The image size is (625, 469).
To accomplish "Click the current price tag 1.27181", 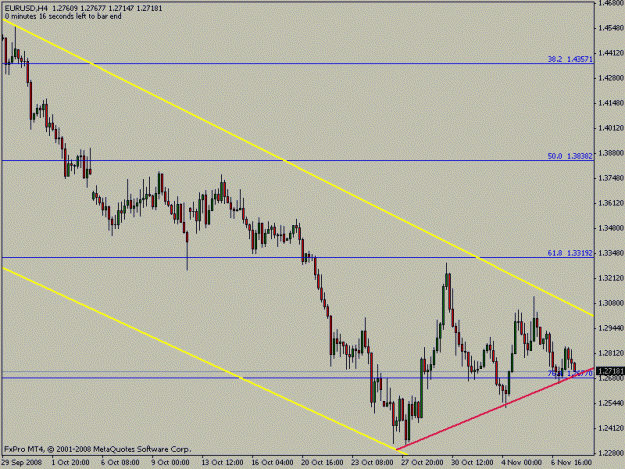I will click(610, 371).
